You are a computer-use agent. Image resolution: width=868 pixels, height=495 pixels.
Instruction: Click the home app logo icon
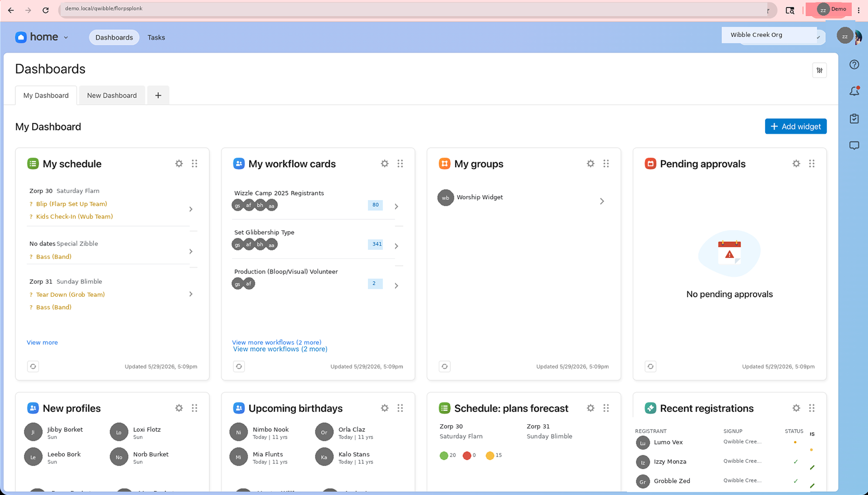(x=21, y=37)
